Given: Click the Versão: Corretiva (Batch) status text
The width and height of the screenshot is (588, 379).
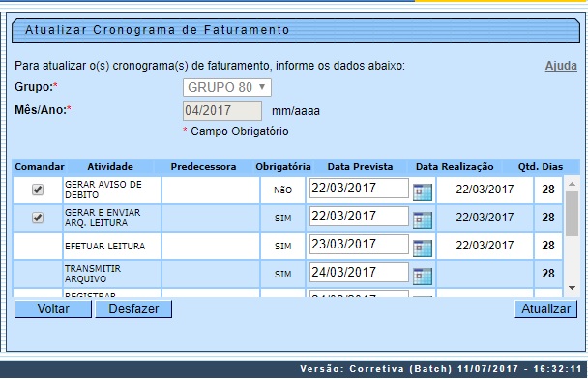Looking at the screenshot, I should [x=441, y=369].
